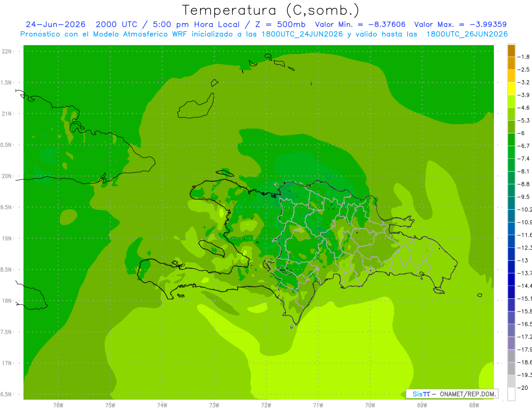
Task: Click the "73W" longitude label
Action: tap(214, 405)
